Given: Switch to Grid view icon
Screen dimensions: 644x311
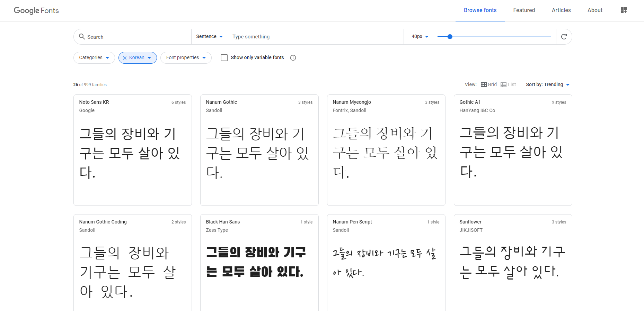Looking at the screenshot, I should (x=484, y=84).
